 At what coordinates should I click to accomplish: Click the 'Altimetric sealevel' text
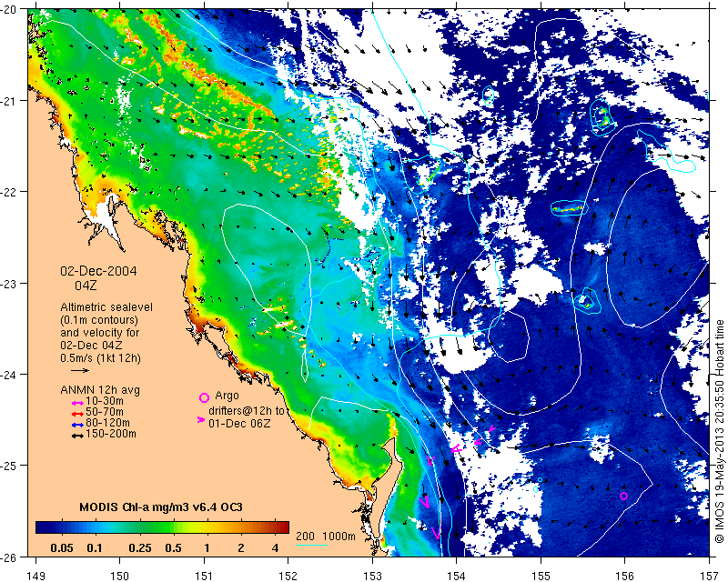(x=106, y=307)
